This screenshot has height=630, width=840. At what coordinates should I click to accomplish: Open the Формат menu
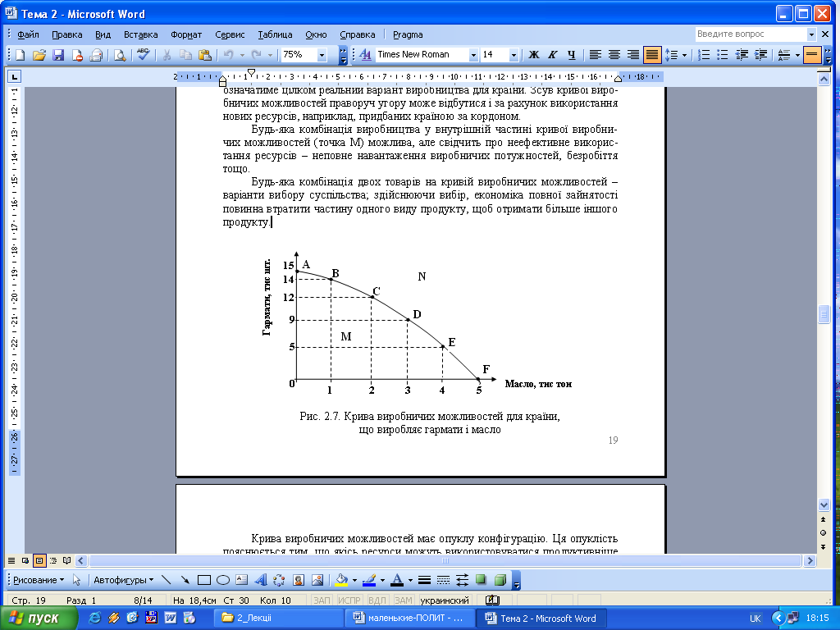tap(186, 34)
